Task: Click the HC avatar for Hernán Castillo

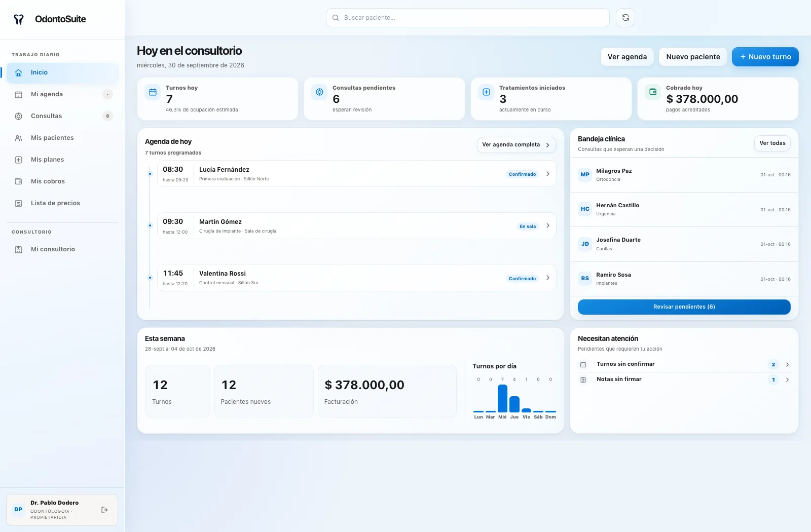Action: pos(585,209)
